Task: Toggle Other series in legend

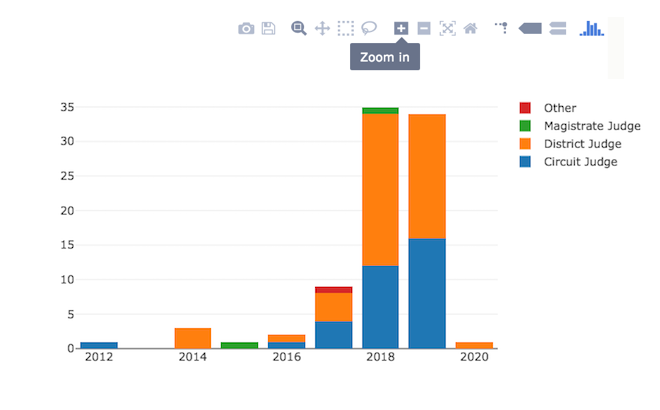Action: point(560,108)
